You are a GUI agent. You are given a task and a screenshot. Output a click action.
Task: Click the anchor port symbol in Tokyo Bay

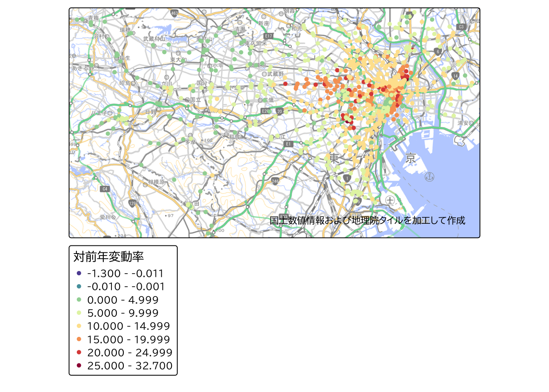pyautogui.click(x=429, y=177)
